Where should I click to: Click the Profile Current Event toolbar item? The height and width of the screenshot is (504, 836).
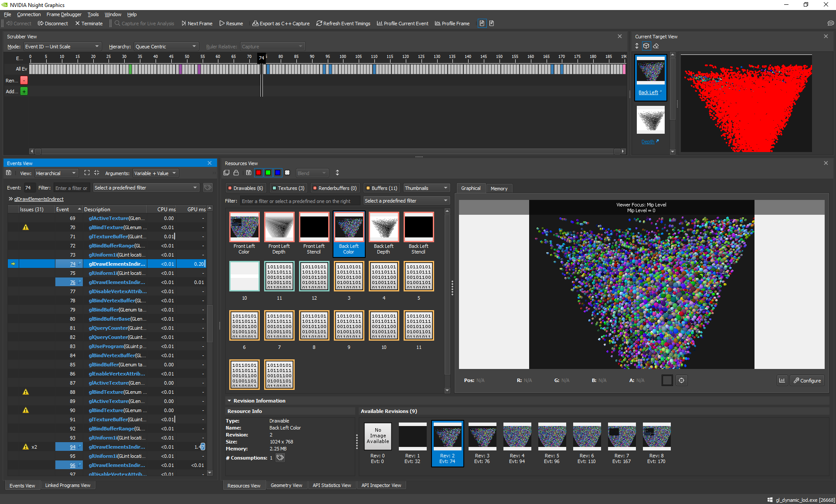click(x=402, y=24)
